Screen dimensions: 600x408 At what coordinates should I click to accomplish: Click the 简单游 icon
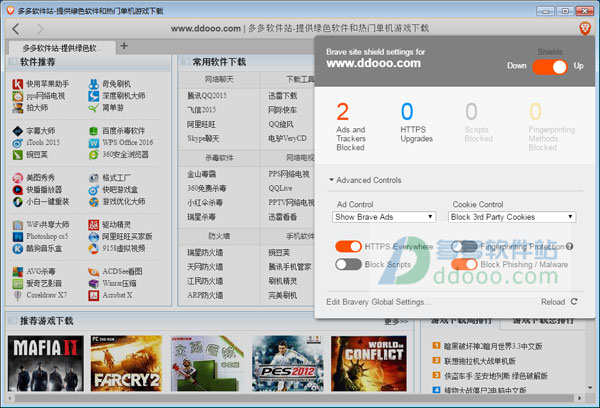tap(93, 108)
